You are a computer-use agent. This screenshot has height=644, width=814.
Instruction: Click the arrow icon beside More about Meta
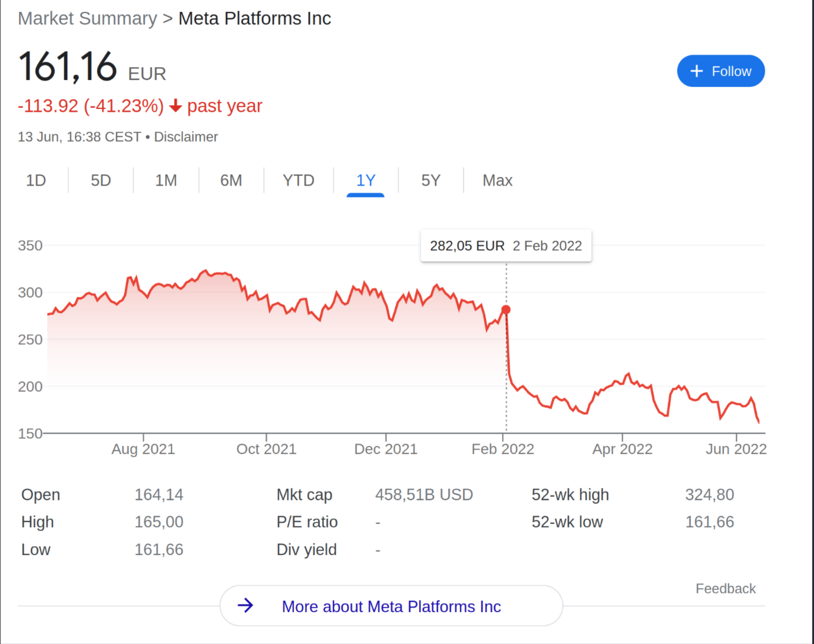click(245, 606)
